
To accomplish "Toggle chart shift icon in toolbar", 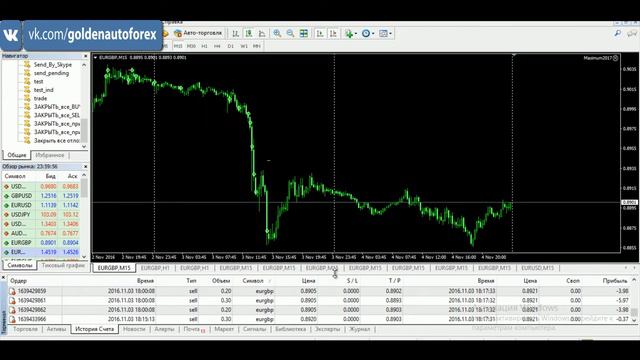I will (x=333, y=33).
